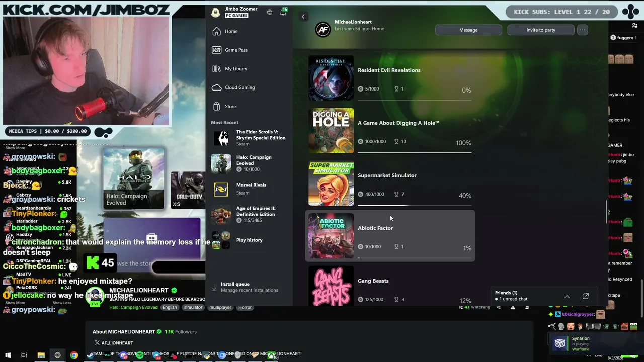Click the Xbox app scrollbar thumb
The width and height of the screenshot is (644, 362).
606,212
